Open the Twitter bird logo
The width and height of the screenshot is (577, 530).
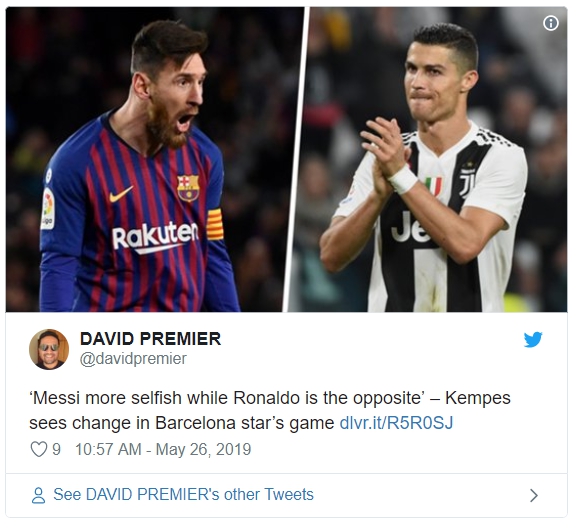[x=533, y=339]
